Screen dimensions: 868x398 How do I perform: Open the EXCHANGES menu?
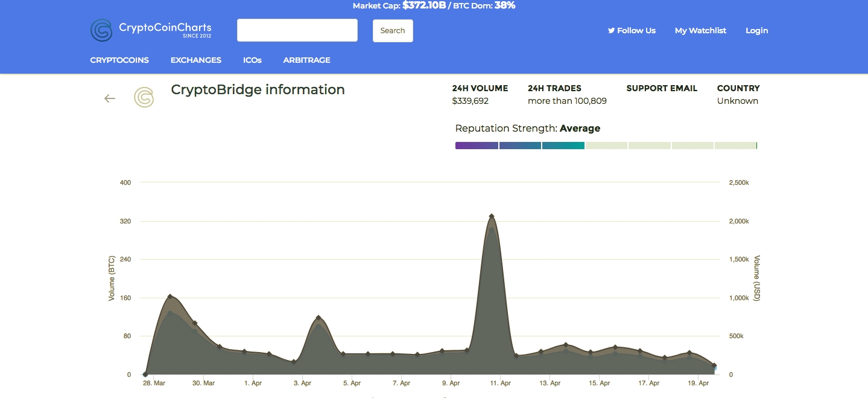click(196, 60)
